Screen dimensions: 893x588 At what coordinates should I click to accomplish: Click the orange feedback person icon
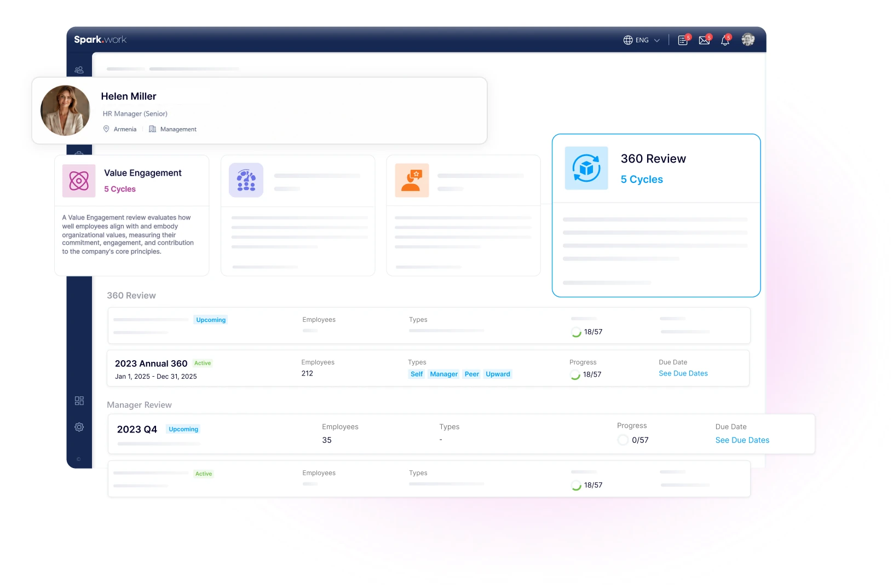pos(412,180)
